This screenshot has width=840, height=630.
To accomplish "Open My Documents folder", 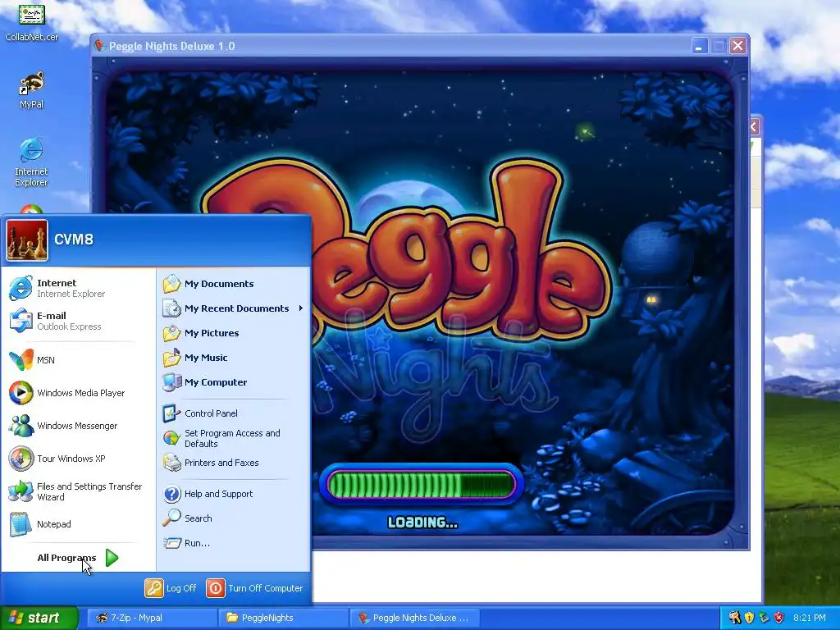I will (234, 284).
